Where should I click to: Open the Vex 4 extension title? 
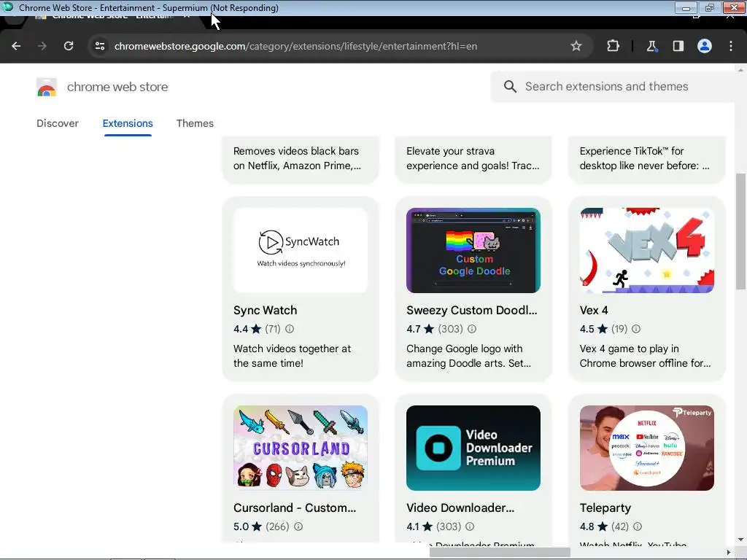[594, 311]
